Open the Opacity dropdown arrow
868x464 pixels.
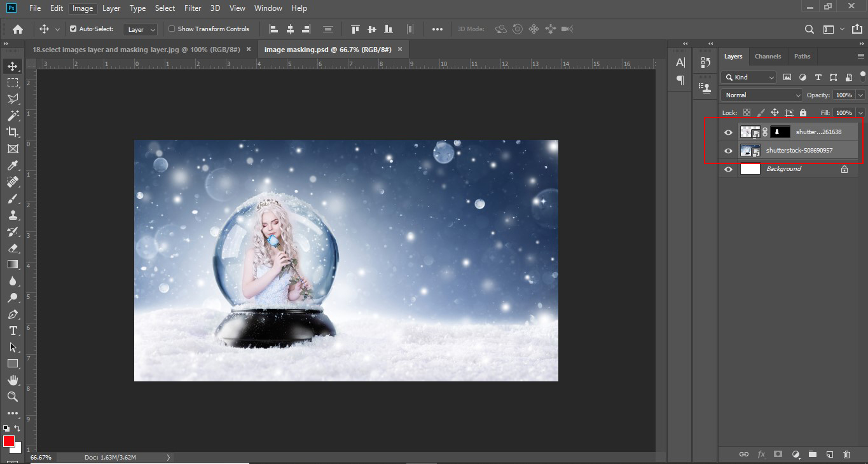860,95
